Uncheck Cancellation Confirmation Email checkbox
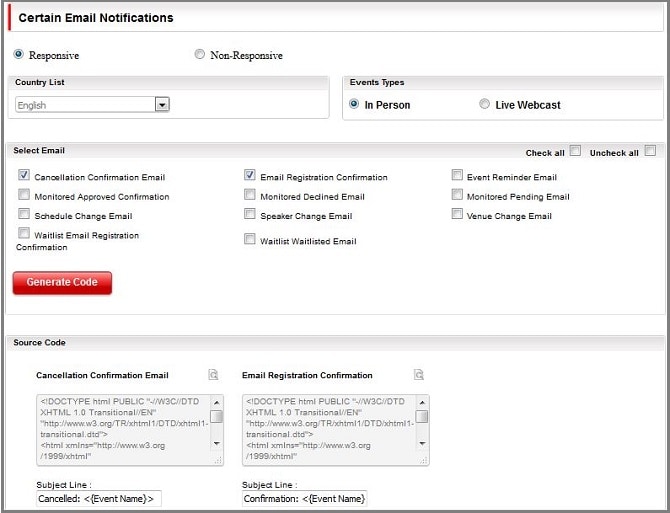Screen dimensions: 670x513 [x=24, y=175]
